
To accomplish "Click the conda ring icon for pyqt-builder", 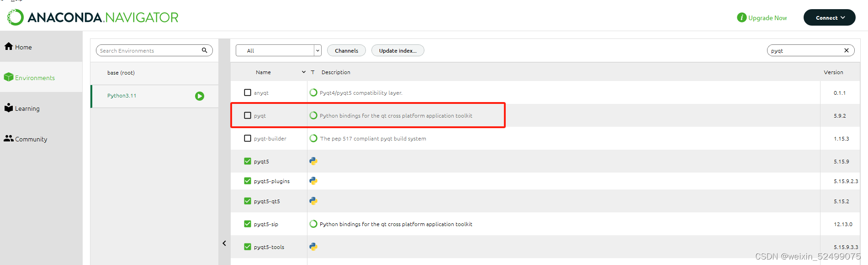I will (313, 138).
